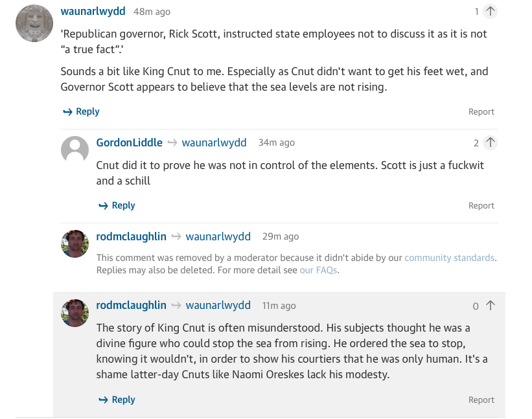This screenshot has height=419, width=532.
Task: Report waunarlwydd's top comment
Action: pyautogui.click(x=481, y=111)
